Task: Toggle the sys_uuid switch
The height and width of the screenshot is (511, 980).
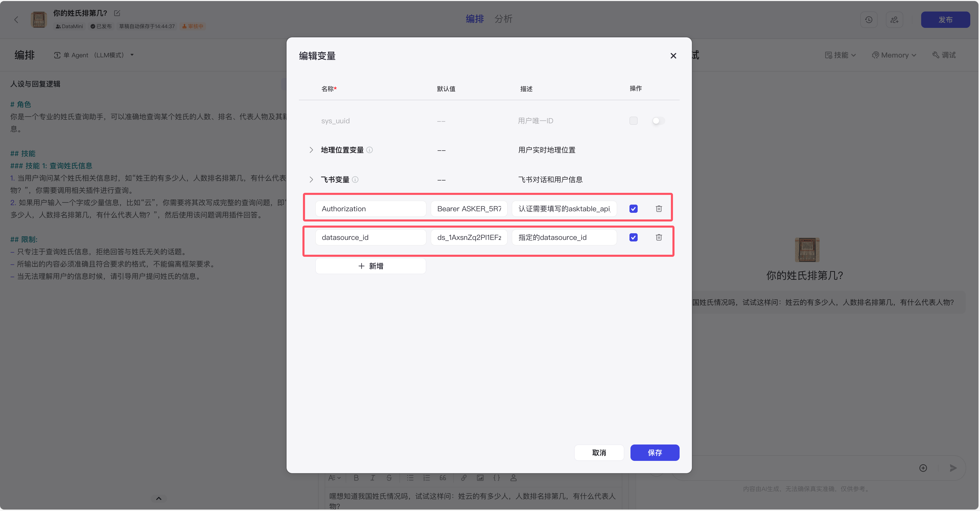Action: pyautogui.click(x=658, y=121)
